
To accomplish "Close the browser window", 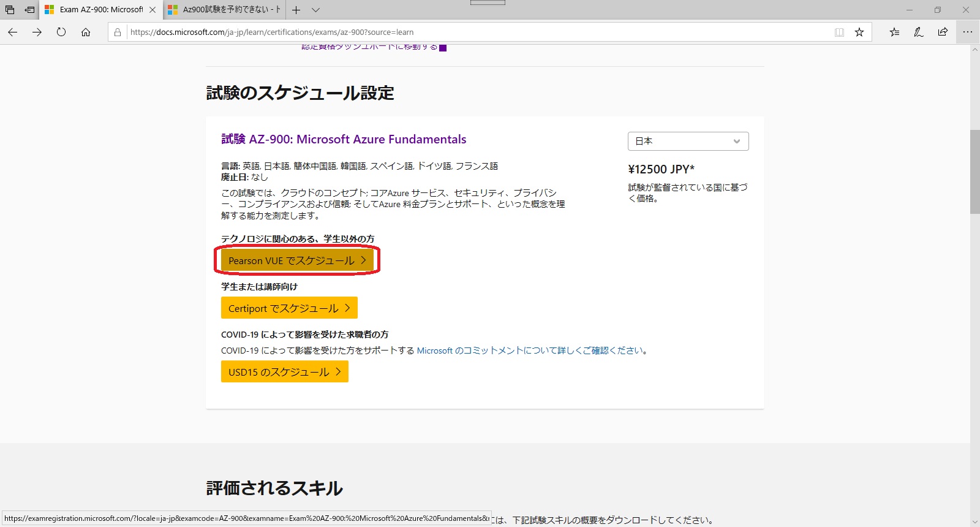I will coord(966,10).
